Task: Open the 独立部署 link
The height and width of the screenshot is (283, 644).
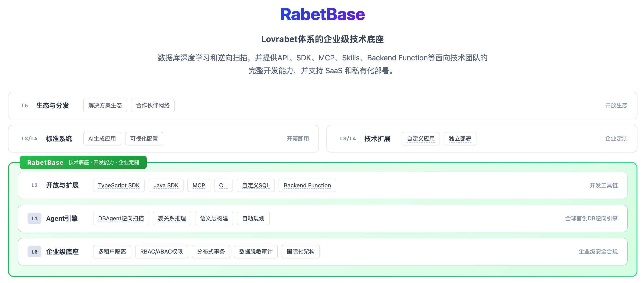Action: pos(460,139)
